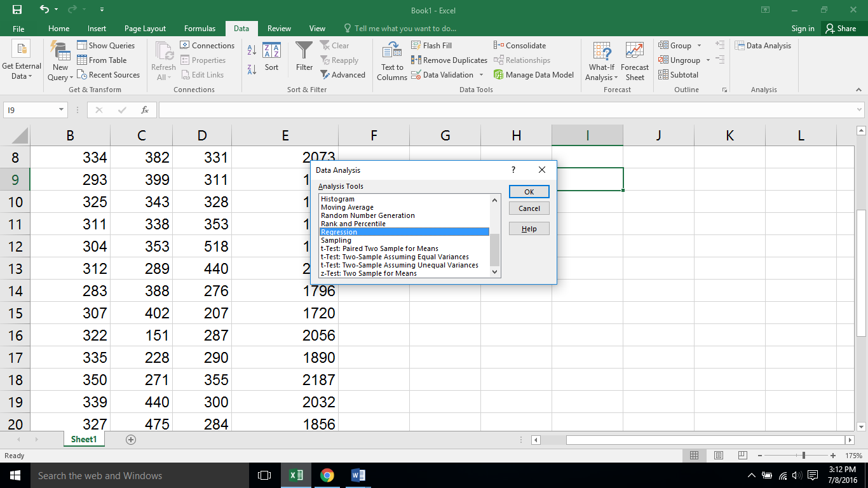Click the Flash Fill icon
The image size is (868, 488).
416,46
